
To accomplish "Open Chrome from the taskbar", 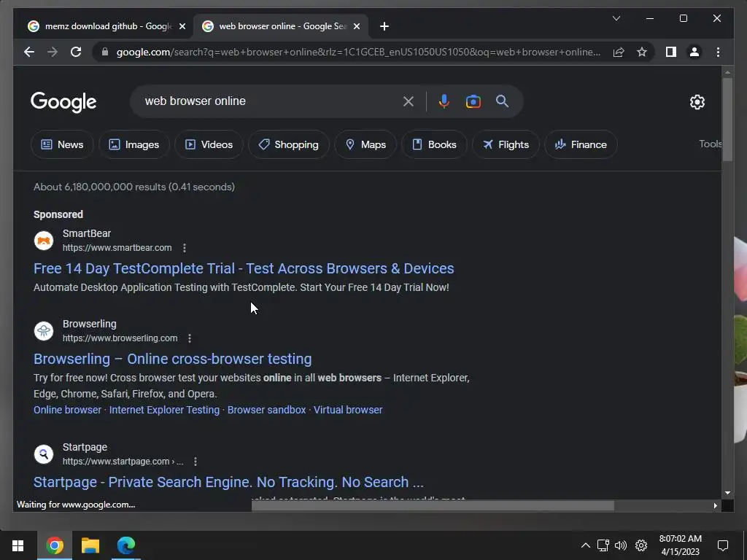I will pyautogui.click(x=54, y=545).
